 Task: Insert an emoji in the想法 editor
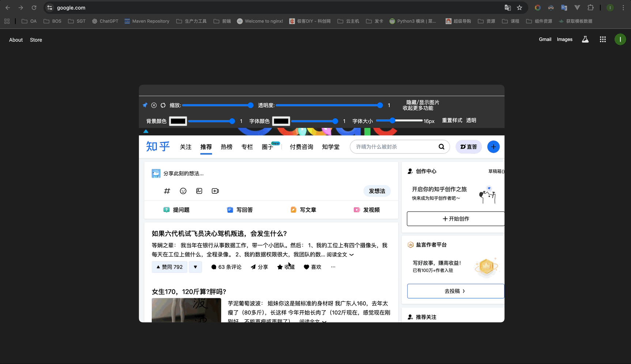[183, 191]
